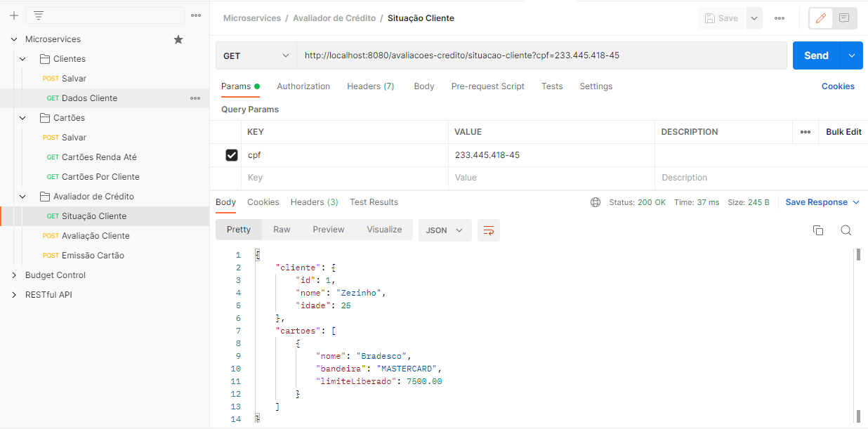Viewport: 868px width, 429px height.
Task: Open more actions (...) next to Save
Action: click(x=779, y=18)
